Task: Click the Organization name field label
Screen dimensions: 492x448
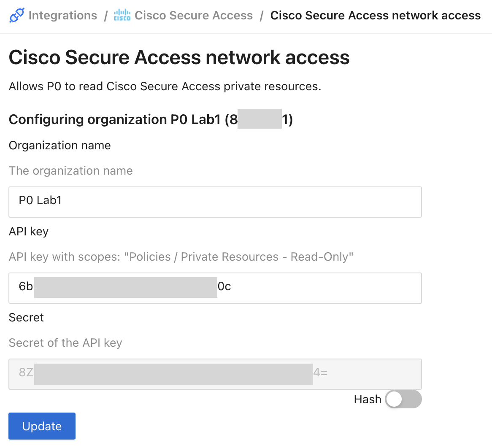Action: click(59, 145)
